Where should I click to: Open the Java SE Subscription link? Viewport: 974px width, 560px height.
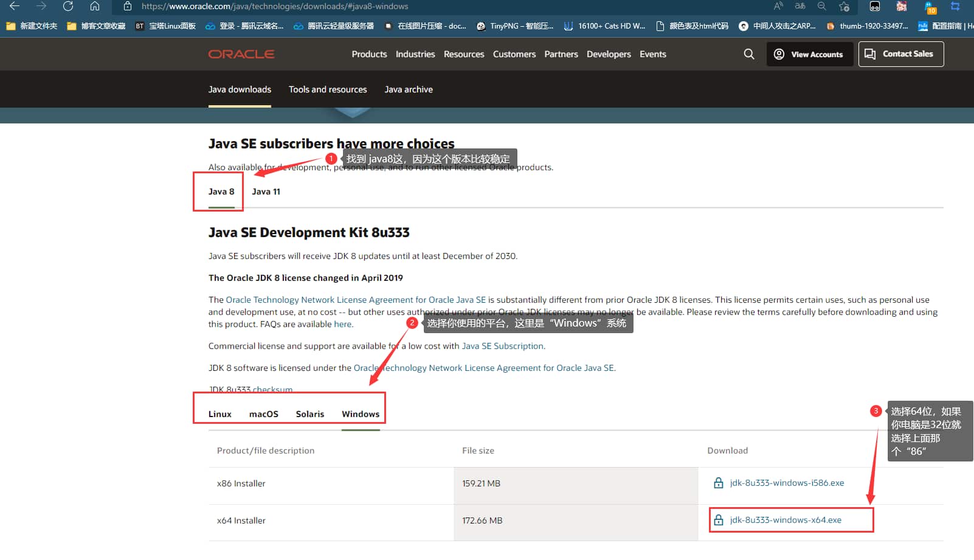503,346
